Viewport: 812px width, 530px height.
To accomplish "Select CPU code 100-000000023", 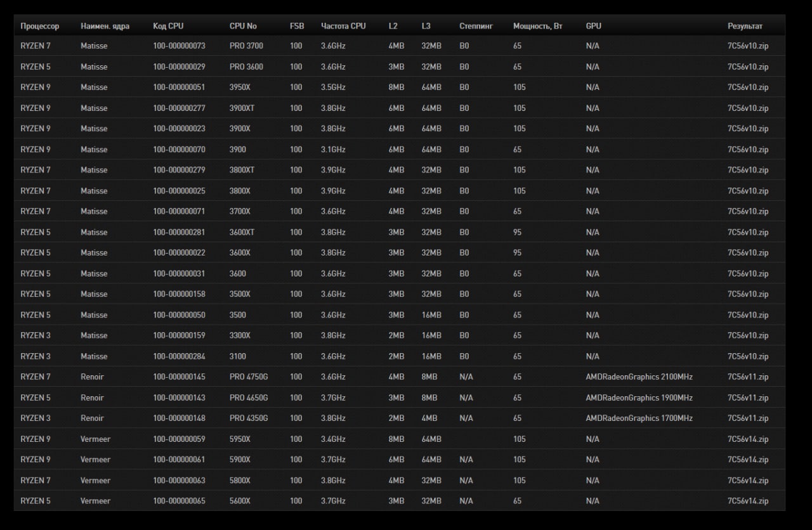I will point(179,129).
